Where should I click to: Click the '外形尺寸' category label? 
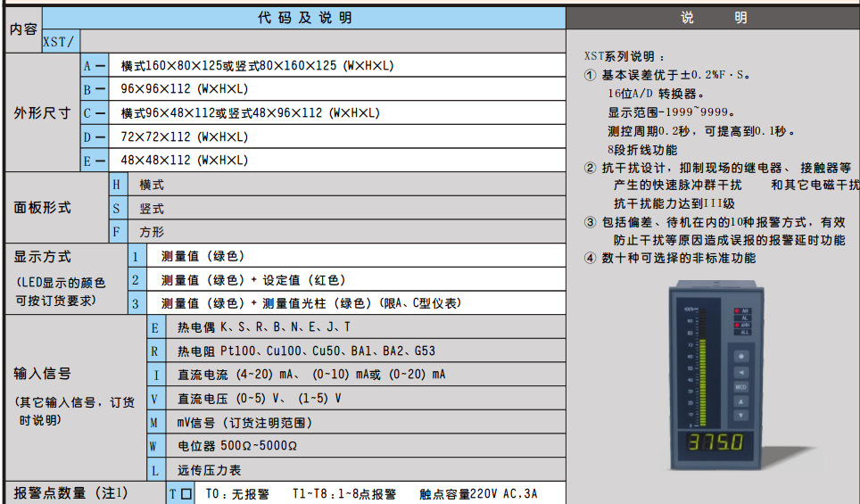point(42,113)
